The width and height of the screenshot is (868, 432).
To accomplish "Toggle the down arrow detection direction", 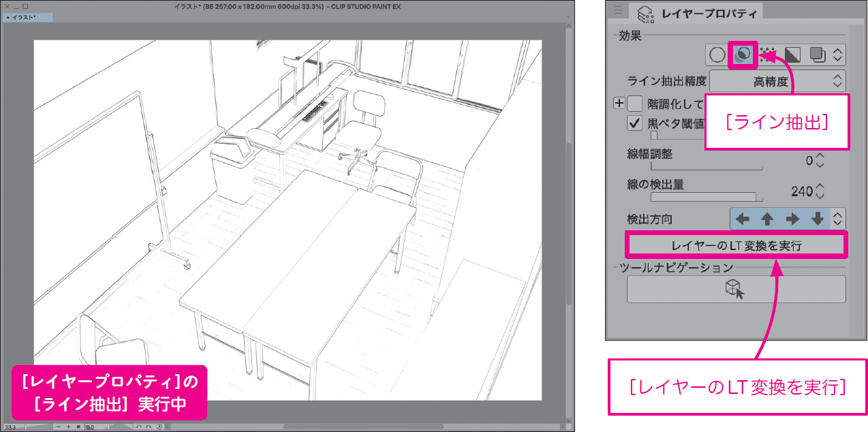I will coord(818,219).
